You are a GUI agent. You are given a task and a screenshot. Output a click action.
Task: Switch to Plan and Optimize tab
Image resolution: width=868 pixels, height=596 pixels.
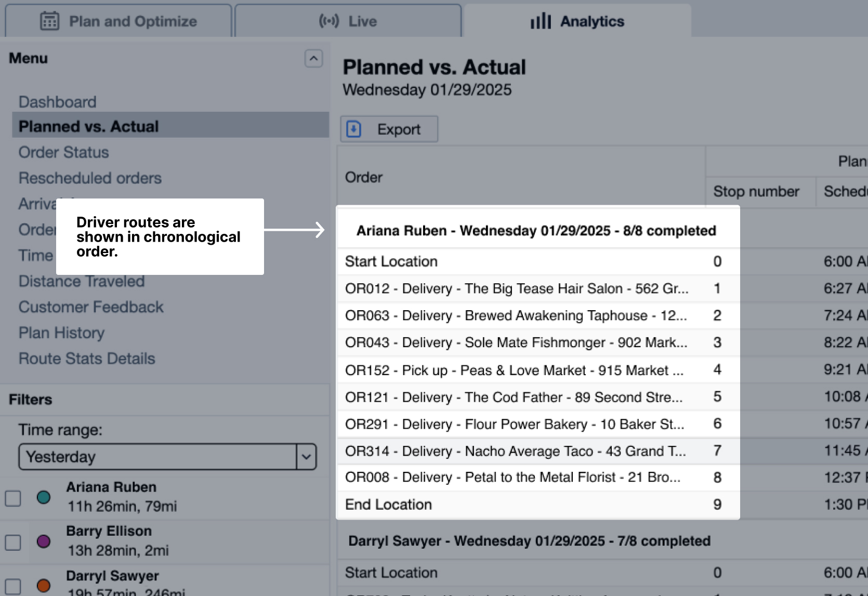[x=119, y=21]
